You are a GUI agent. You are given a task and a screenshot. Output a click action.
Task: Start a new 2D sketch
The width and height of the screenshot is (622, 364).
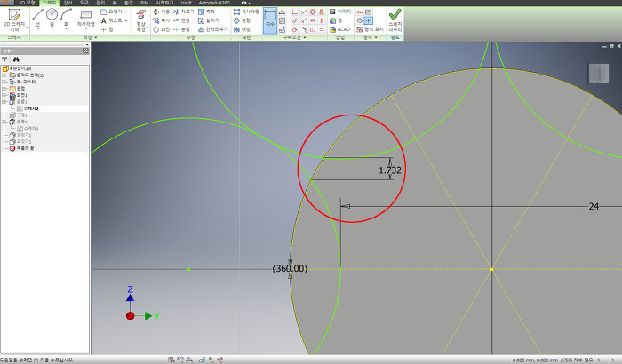pos(14,20)
